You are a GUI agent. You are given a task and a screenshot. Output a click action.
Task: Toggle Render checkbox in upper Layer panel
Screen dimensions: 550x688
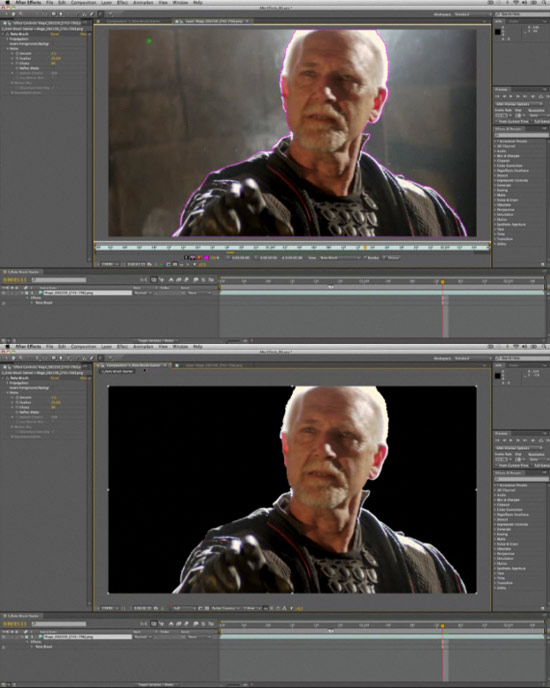tap(365, 258)
